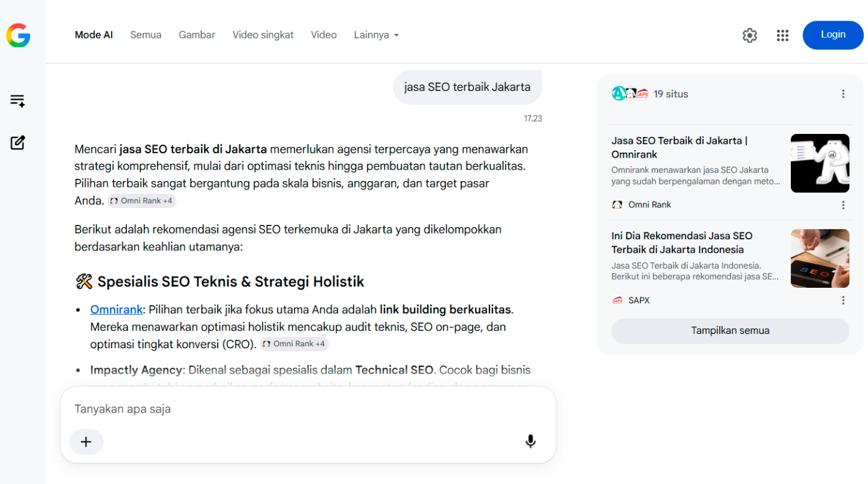Screen dimensions: 868x484
Task: Click Tampilkan semua button
Action: [730, 331]
